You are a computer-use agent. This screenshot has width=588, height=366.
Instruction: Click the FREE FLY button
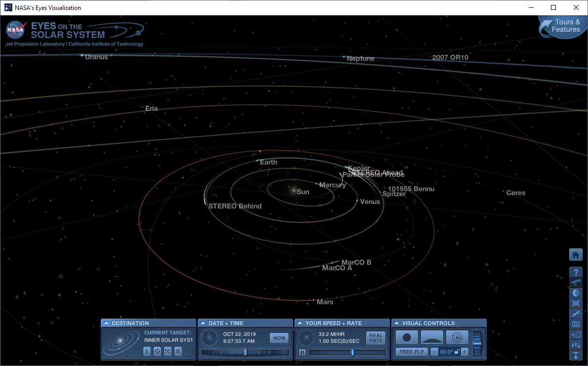coord(412,352)
